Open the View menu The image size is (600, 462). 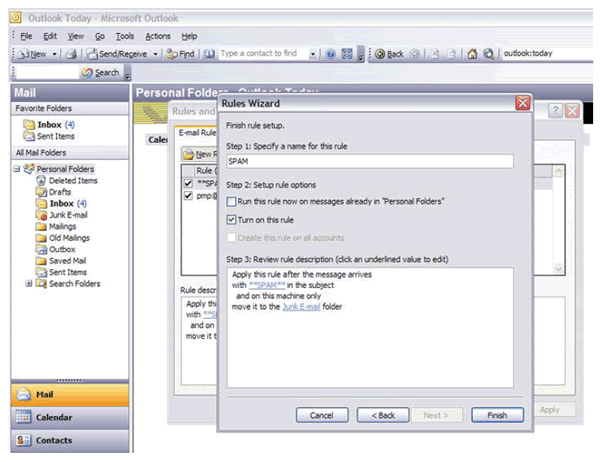[x=76, y=36]
